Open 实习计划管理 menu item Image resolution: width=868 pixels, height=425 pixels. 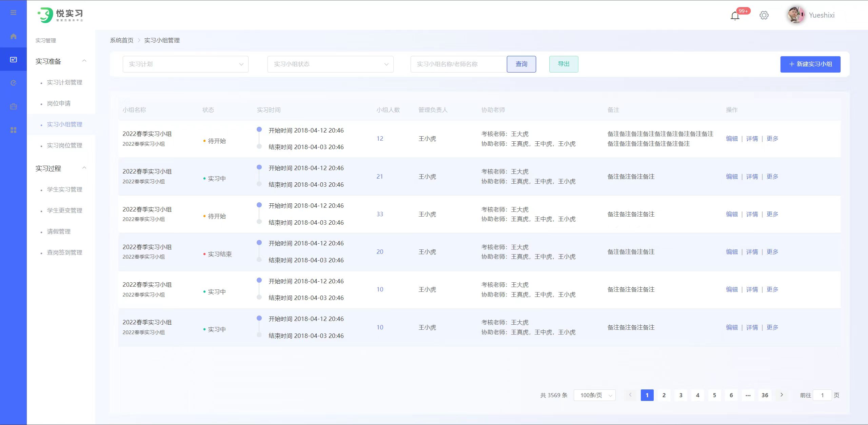pos(64,82)
